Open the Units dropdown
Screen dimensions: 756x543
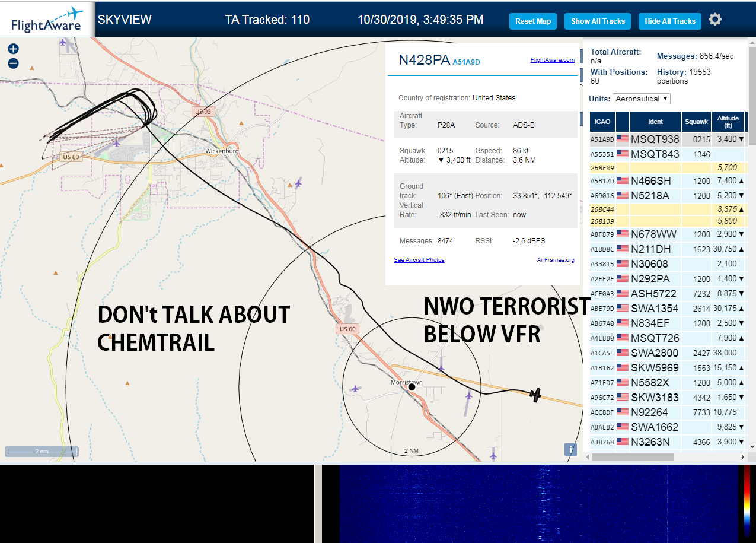(642, 99)
